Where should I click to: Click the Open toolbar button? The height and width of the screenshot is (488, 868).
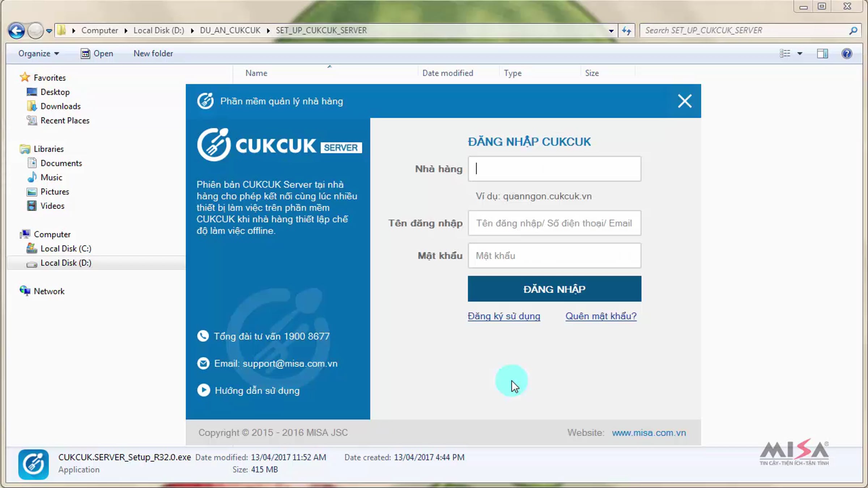pyautogui.click(x=97, y=53)
